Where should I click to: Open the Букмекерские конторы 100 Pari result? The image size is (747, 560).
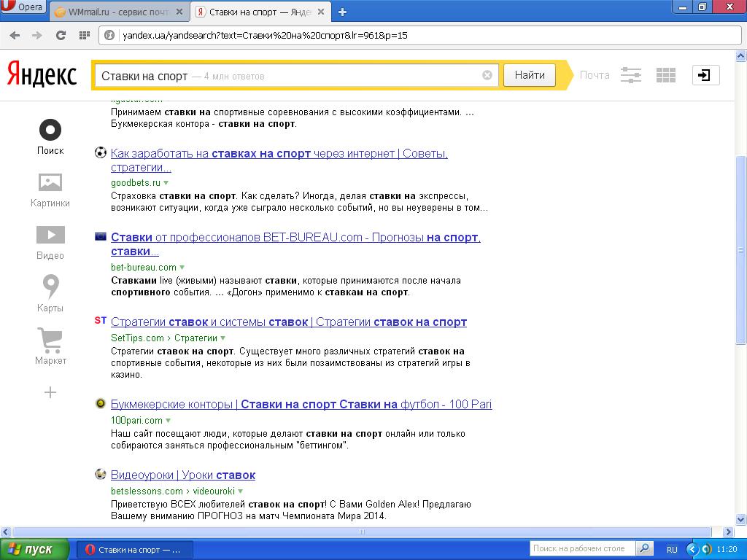301,404
